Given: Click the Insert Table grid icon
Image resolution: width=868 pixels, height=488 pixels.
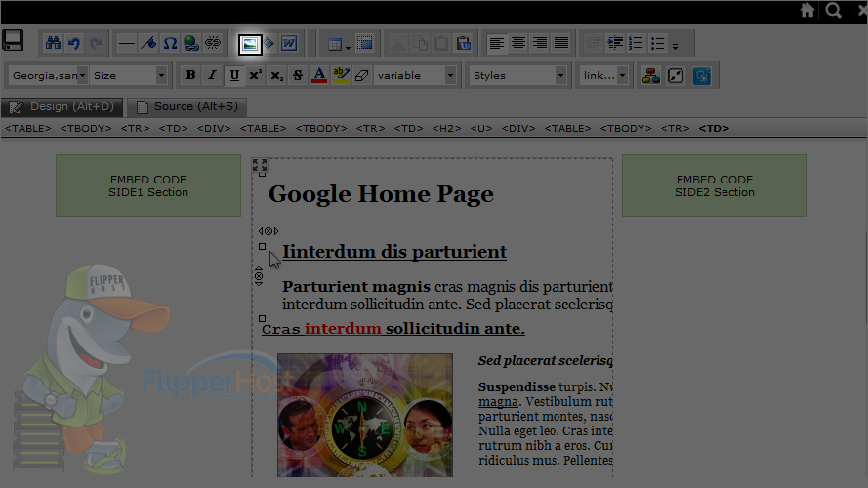Looking at the screenshot, I should [334, 44].
